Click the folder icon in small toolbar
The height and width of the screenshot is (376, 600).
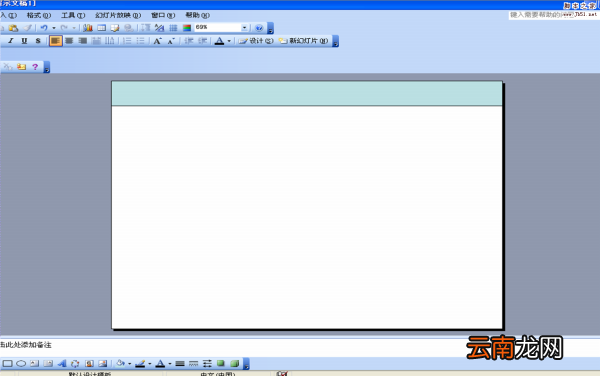click(x=21, y=67)
